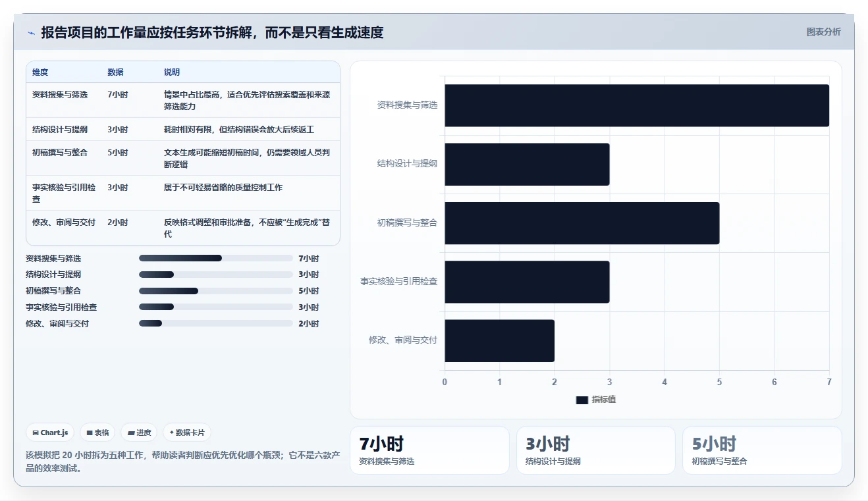868x501 pixels.
Task: Click the description 属于不可轻易省略的质量控制工作
Action: tap(223, 187)
